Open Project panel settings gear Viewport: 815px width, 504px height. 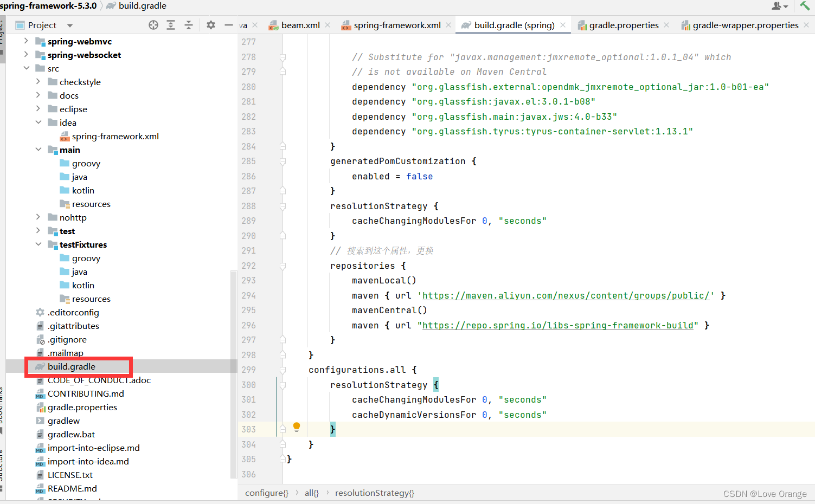(211, 25)
